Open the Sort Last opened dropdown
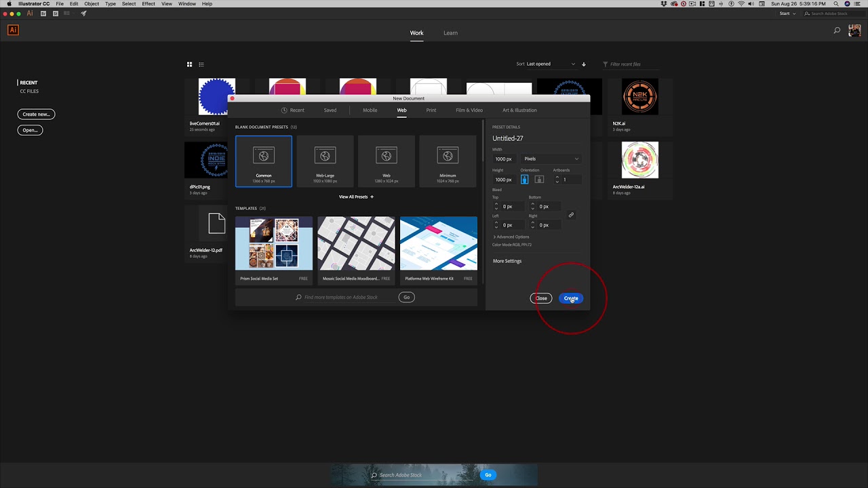868x488 pixels. [551, 64]
